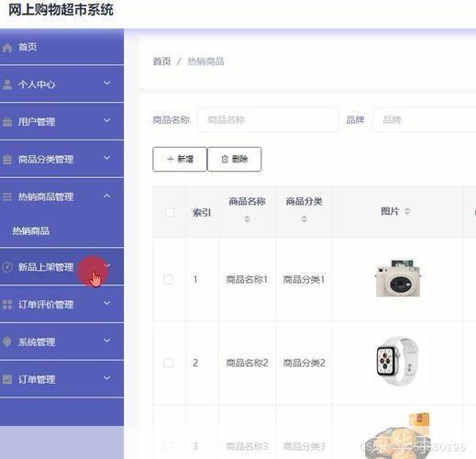Click the 商品分类3 table cell
Screen dimensions: 476x459
point(304,446)
